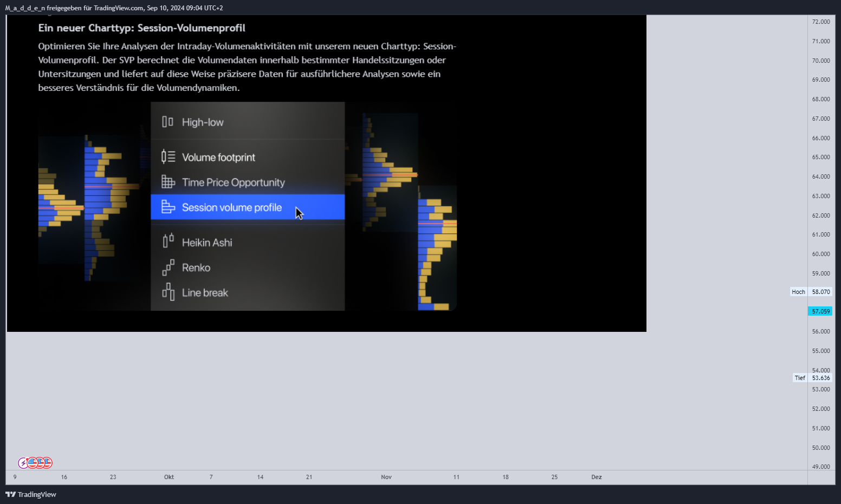This screenshot has width=841, height=504.
Task: Click the Okt label on time axis
Action: point(169,477)
